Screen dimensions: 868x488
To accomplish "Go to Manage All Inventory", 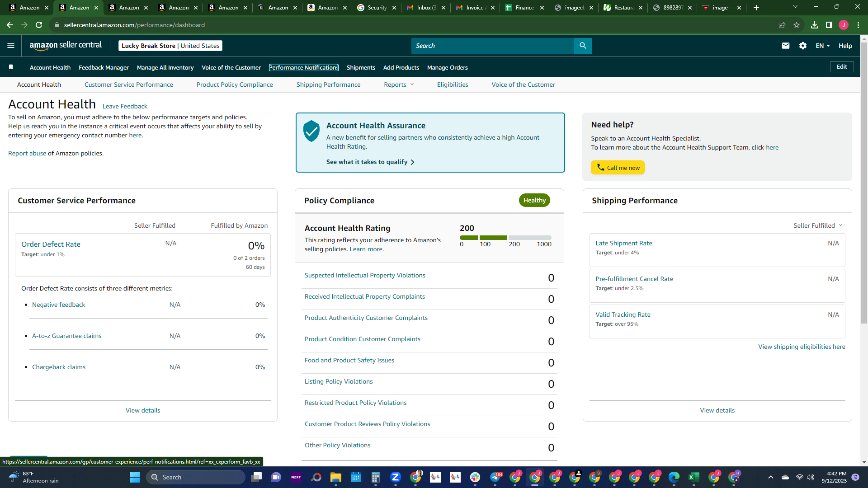I will pyautogui.click(x=165, y=67).
